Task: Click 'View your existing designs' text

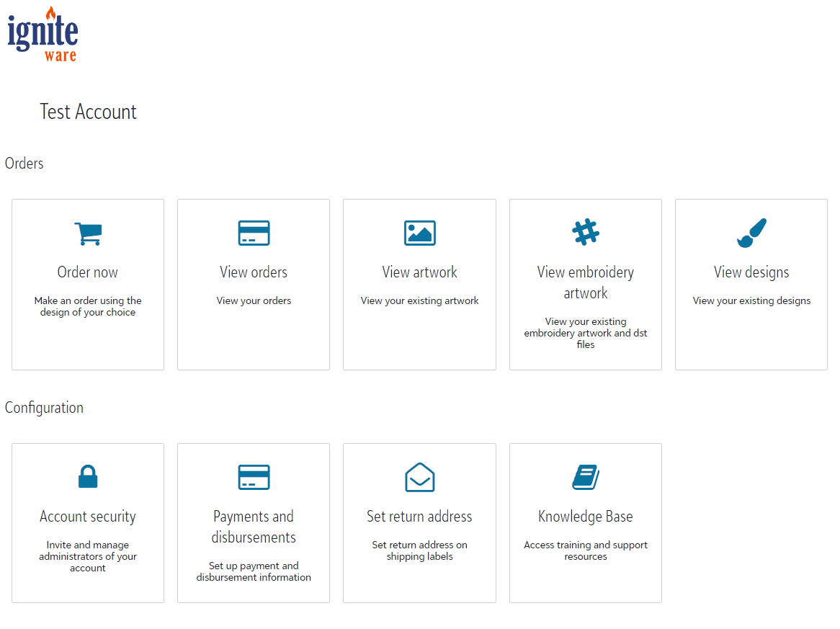Action: (751, 301)
